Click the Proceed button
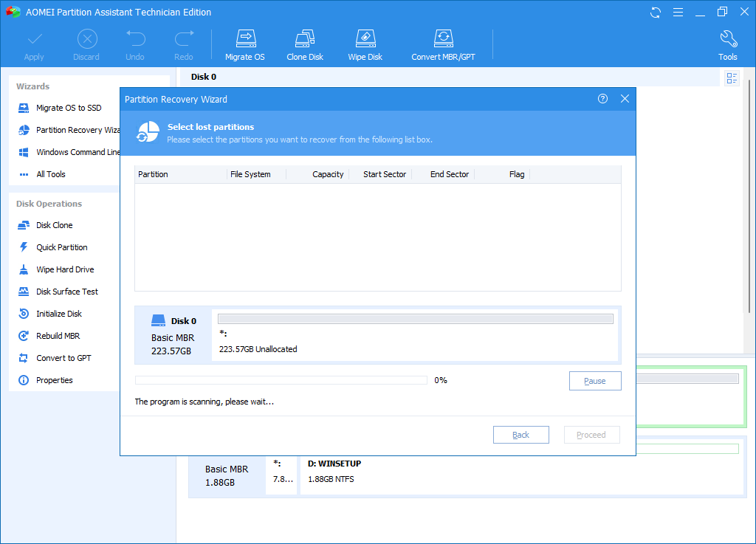756x544 pixels. point(591,435)
